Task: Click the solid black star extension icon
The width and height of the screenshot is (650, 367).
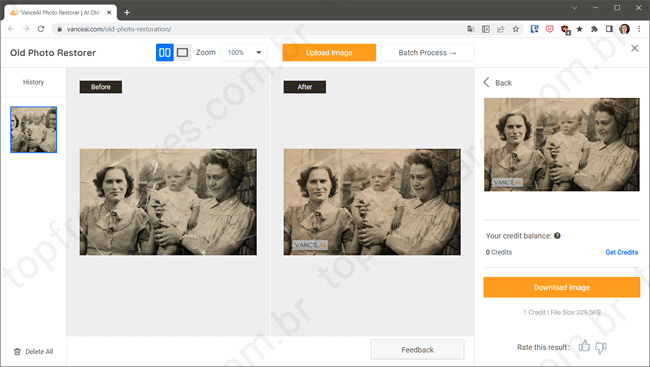Action: tap(580, 29)
